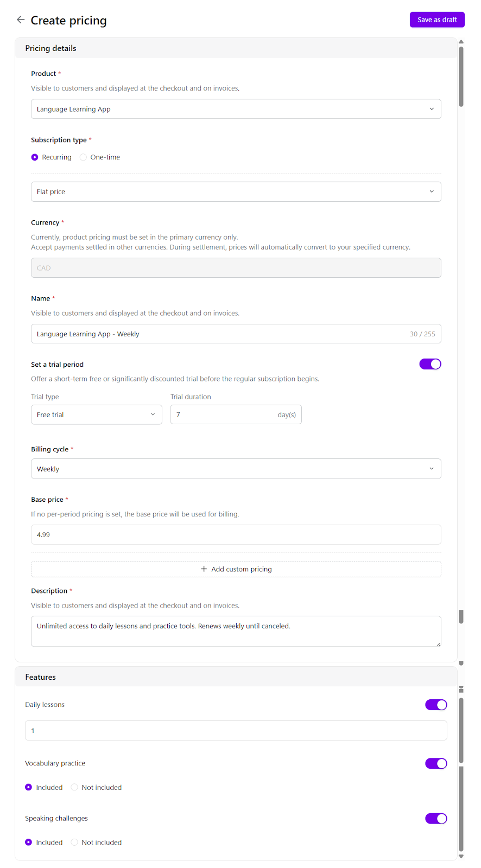Select One-time subscription type

pyautogui.click(x=83, y=157)
